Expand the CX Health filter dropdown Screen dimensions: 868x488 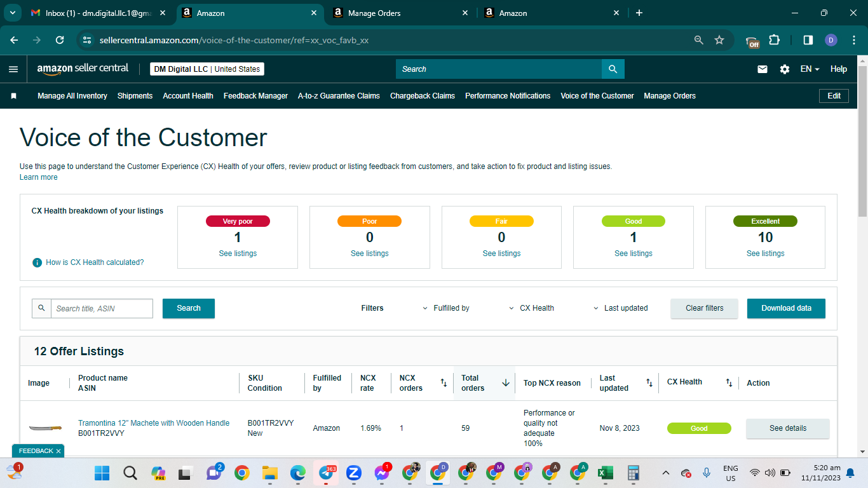[532, 308]
